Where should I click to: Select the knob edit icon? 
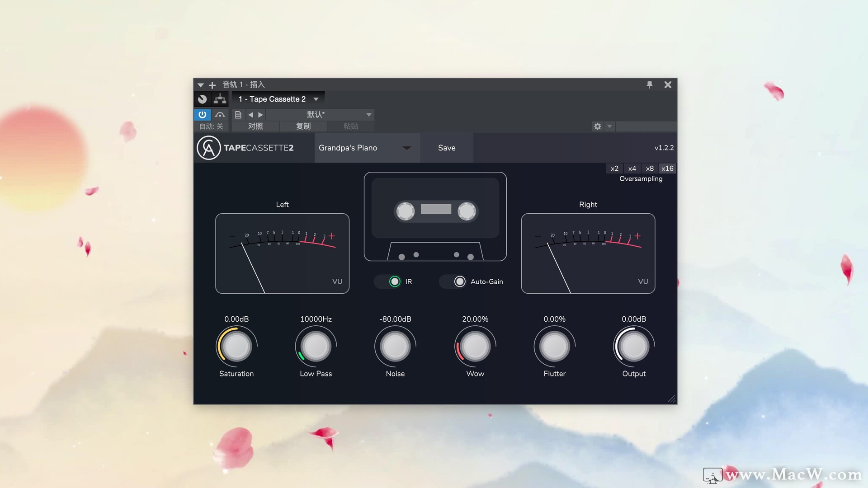tap(203, 99)
